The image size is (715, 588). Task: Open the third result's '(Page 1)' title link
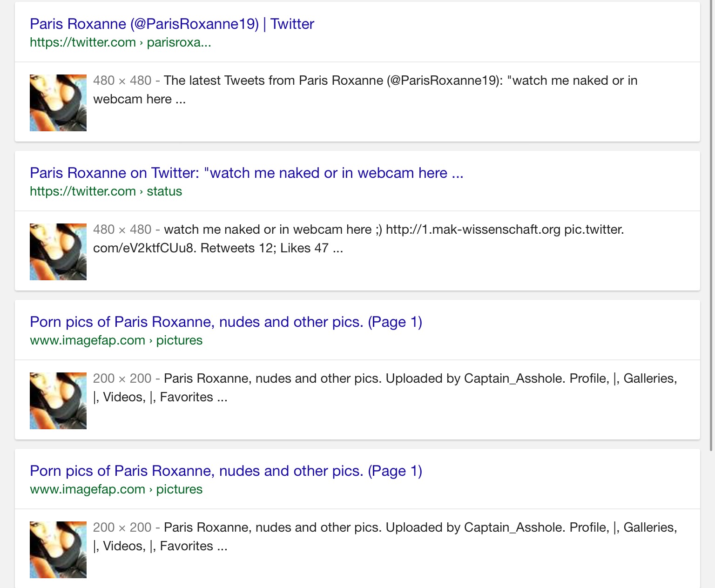226,322
